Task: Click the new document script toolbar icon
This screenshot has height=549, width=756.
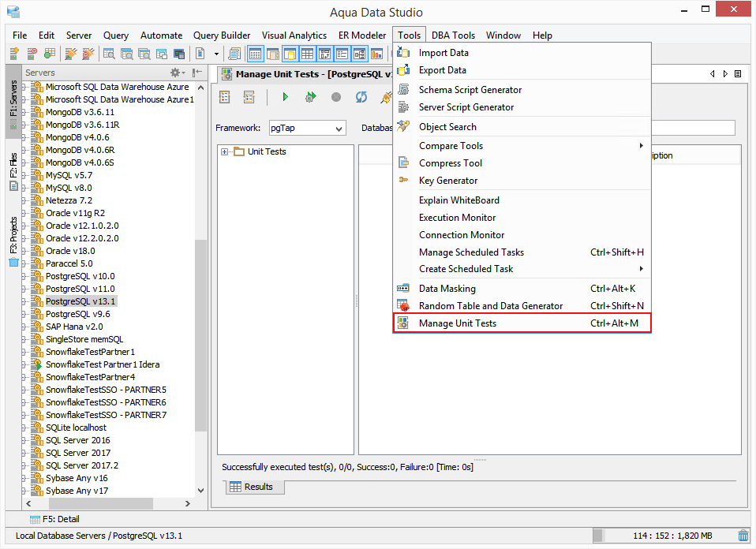Action: (x=200, y=54)
